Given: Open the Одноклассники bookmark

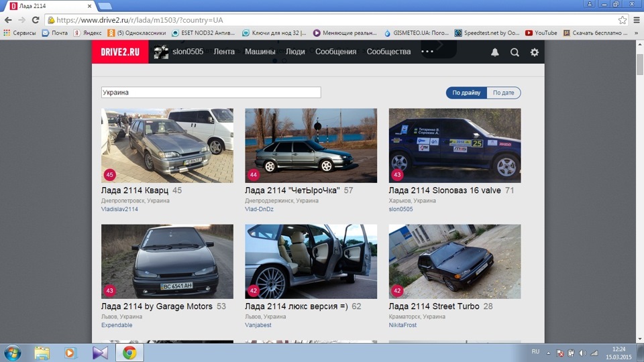Looking at the screenshot, I should click(x=137, y=33).
